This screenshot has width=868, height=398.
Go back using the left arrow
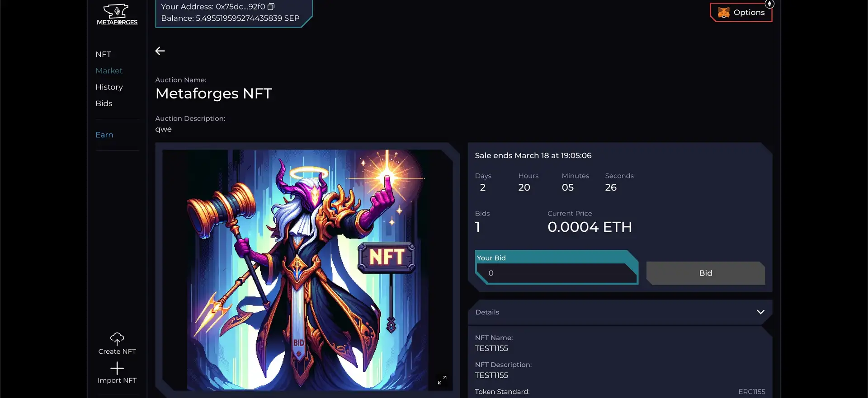click(160, 51)
